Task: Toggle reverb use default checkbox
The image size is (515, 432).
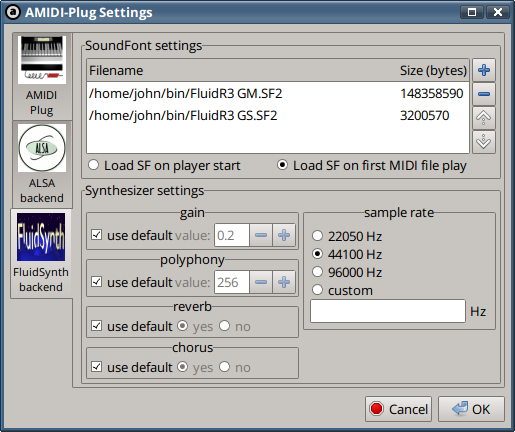Action: [x=97, y=326]
